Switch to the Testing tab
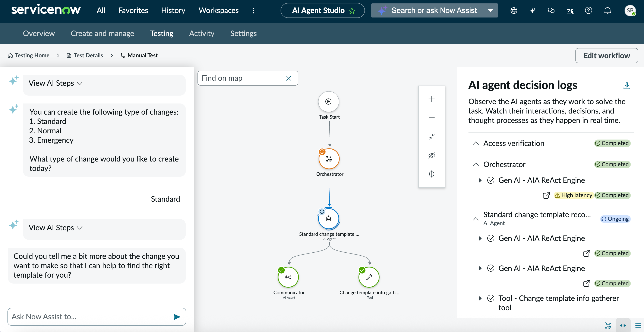644x332 pixels. pos(161,33)
